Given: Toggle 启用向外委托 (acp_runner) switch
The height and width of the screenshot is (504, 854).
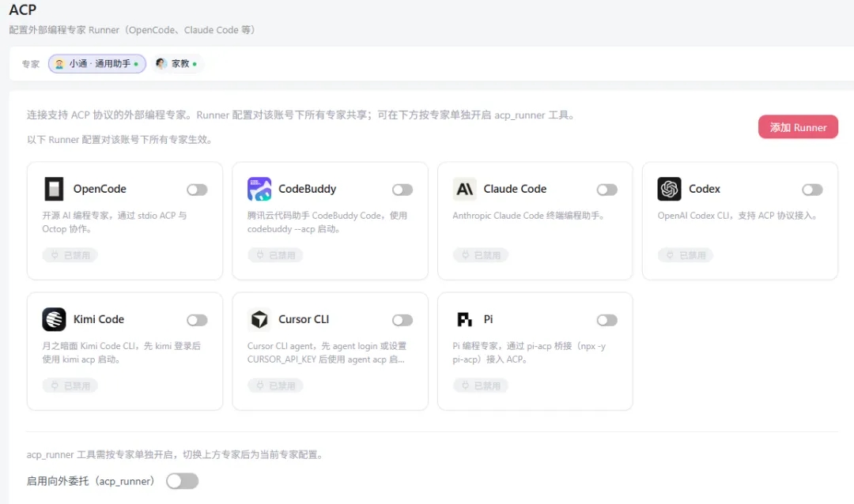Looking at the screenshot, I should click(183, 481).
